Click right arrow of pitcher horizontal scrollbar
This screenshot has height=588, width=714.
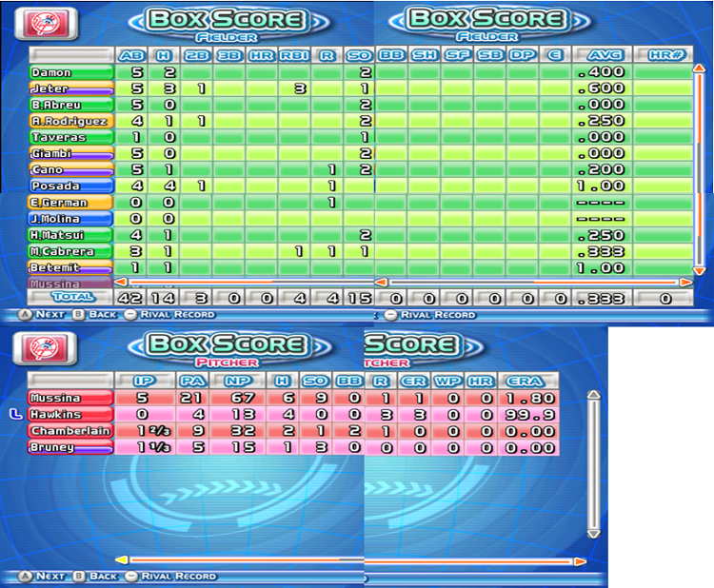(580, 561)
